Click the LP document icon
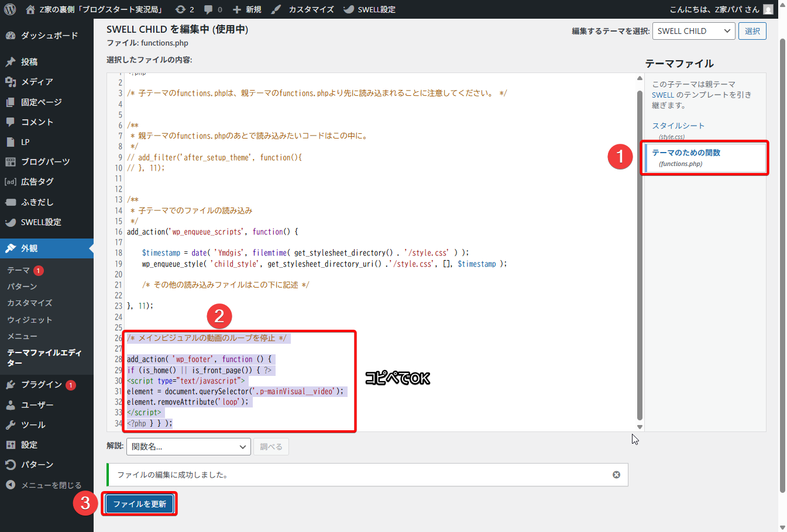The image size is (787, 532). pos(11,142)
